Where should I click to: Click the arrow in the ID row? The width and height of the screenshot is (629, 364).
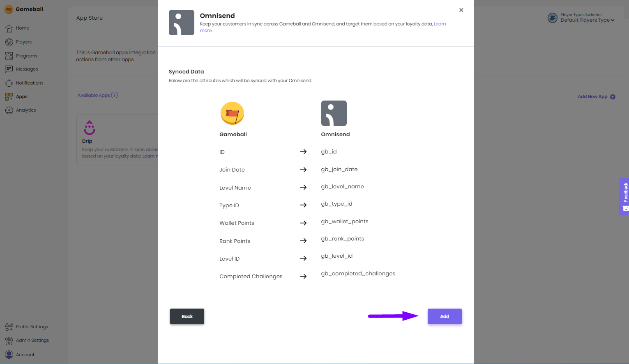[x=303, y=152]
